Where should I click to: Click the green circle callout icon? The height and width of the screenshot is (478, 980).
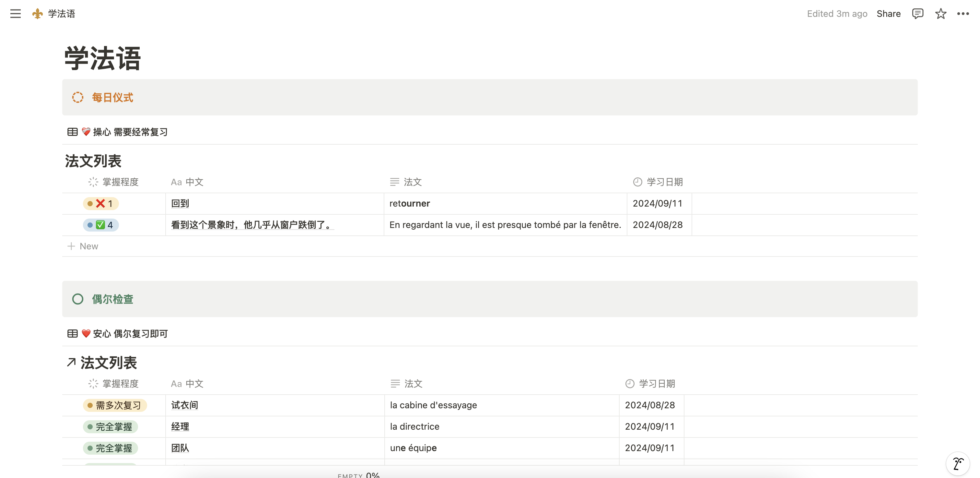[x=77, y=299]
